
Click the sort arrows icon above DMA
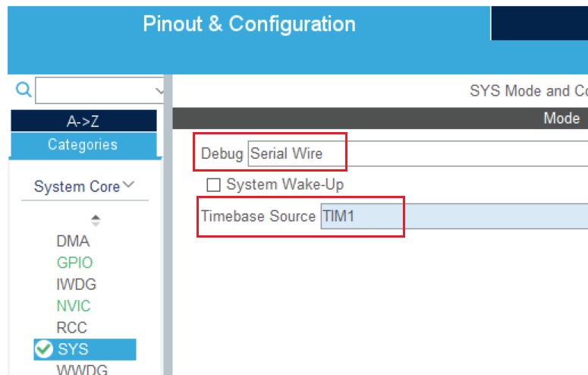tap(95, 220)
